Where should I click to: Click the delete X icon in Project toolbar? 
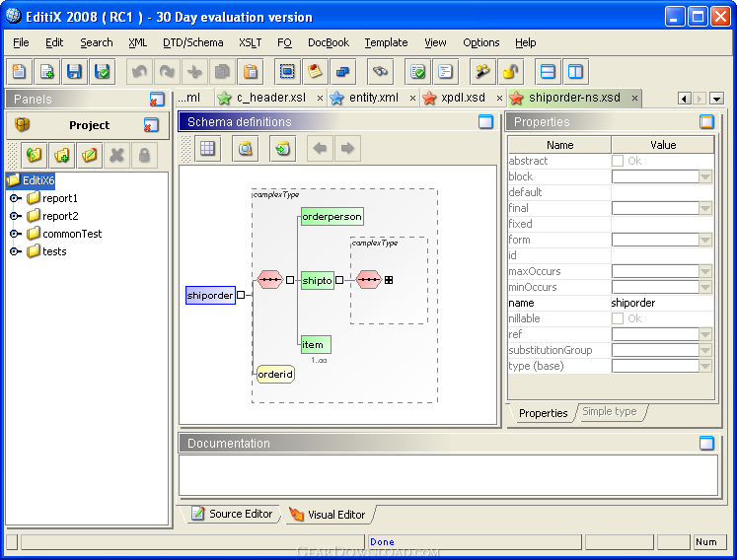pyautogui.click(x=117, y=155)
